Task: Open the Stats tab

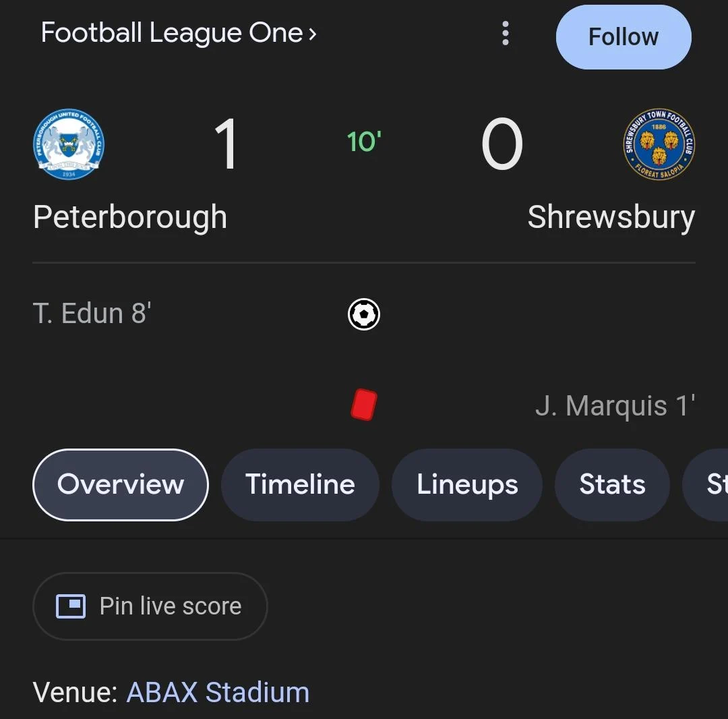Action: (x=611, y=484)
